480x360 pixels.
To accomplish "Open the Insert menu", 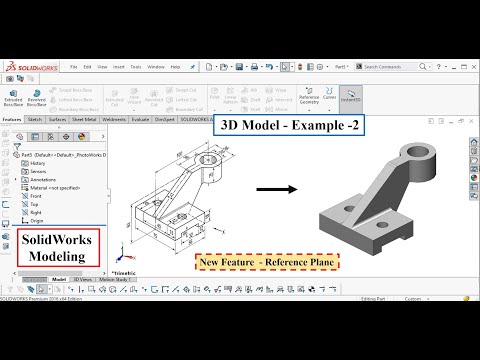I will 119,67.
